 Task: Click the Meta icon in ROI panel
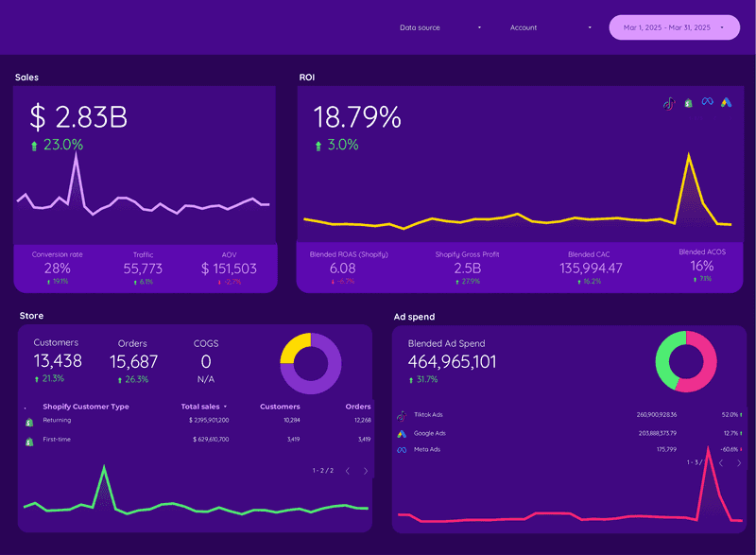(x=707, y=102)
